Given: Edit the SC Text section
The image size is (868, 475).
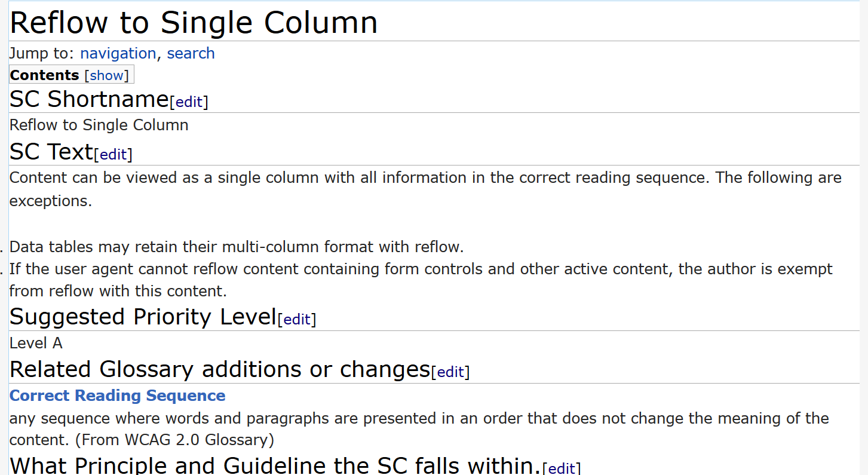Looking at the screenshot, I should [113, 155].
